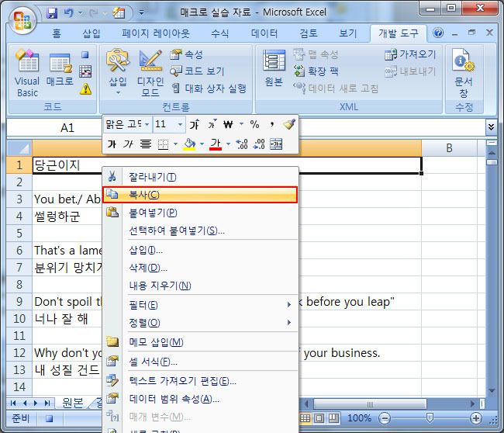Viewport: 504px width, 433px height.
Task: Switch to the 홈 ribbon tab
Action: point(57,33)
